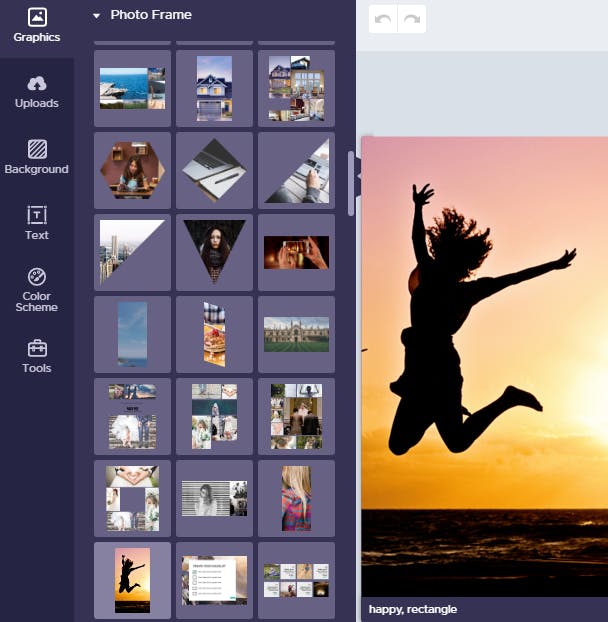Click the panel's vertical scrollbar thumb
Screen dimensions: 608x622
[351, 183]
